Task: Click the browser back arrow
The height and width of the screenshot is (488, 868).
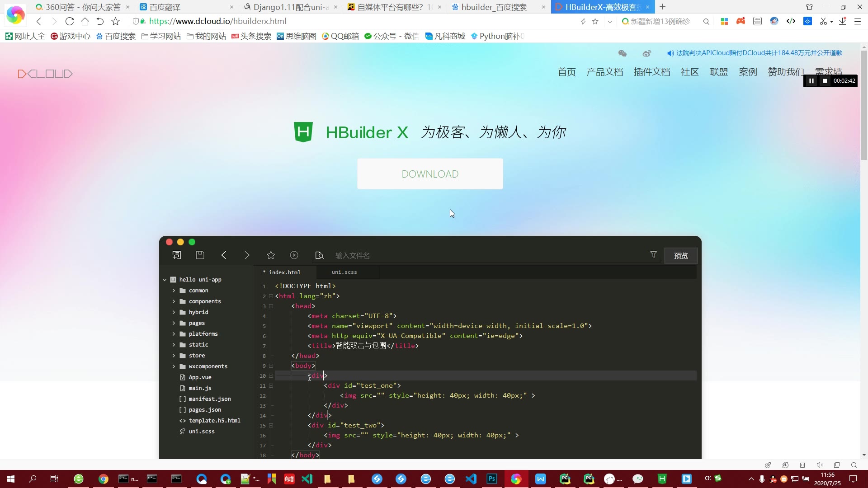Action: [39, 21]
